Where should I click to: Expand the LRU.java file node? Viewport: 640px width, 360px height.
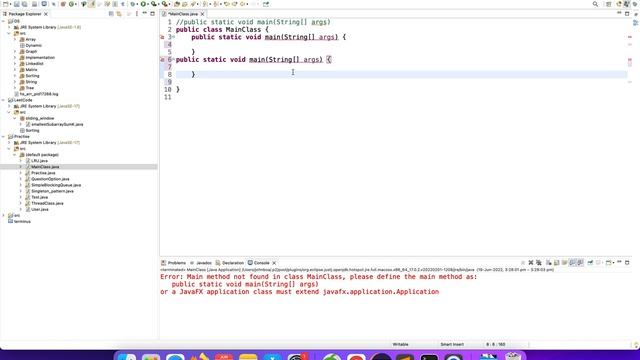[x=21, y=161]
